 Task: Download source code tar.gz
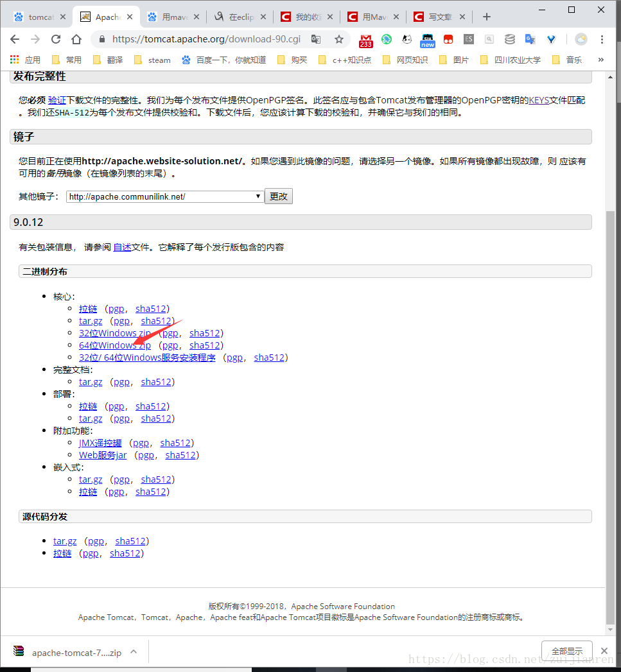coord(65,541)
